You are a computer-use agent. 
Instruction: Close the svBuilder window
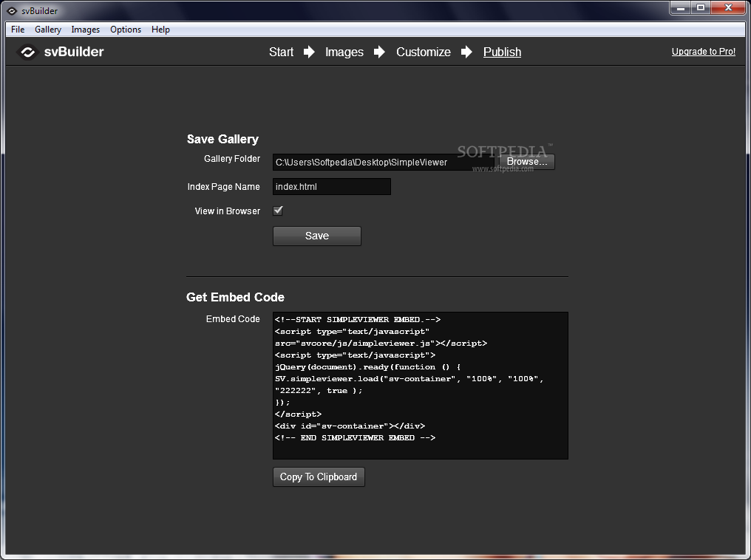[728, 7]
